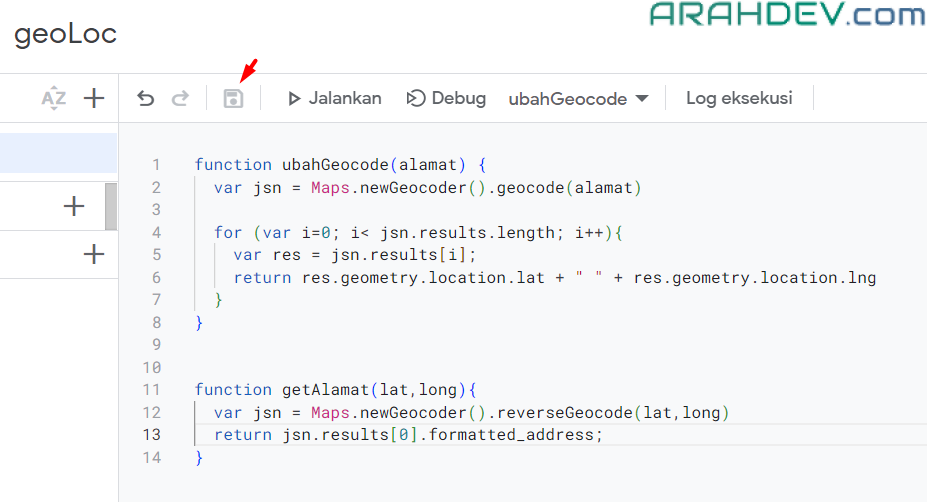Start debugging with the Debug button
Viewport: 927px width, 502px height.
pos(446,98)
